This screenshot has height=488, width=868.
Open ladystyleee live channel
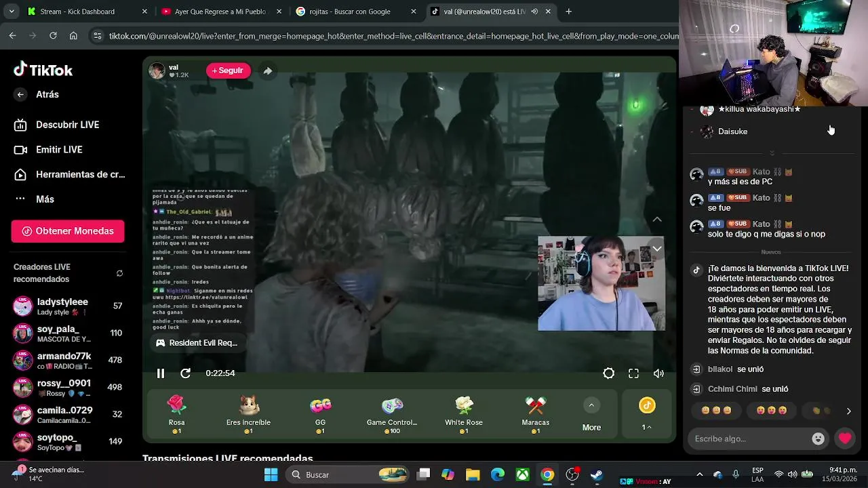pos(68,306)
